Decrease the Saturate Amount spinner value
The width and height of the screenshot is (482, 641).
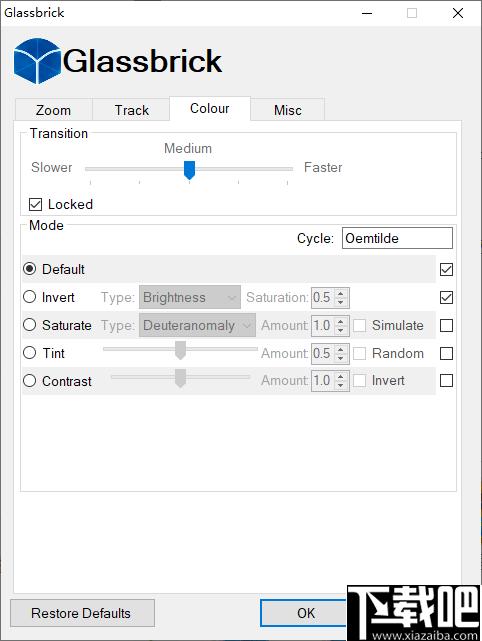pyautogui.click(x=341, y=330)
